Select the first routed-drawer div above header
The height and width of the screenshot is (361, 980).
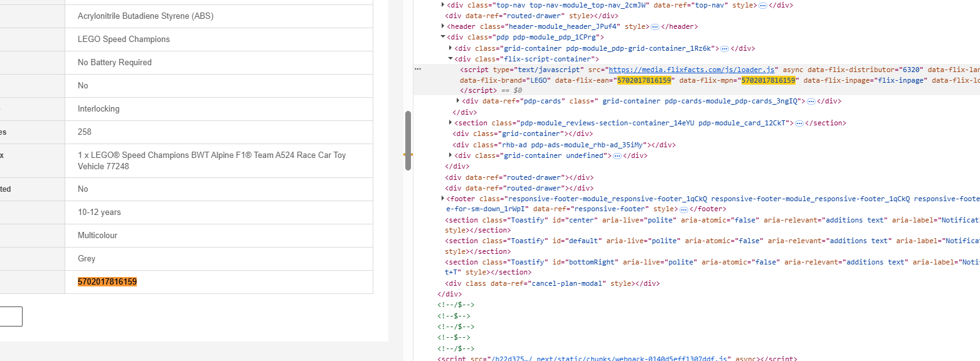pos(532,16)
